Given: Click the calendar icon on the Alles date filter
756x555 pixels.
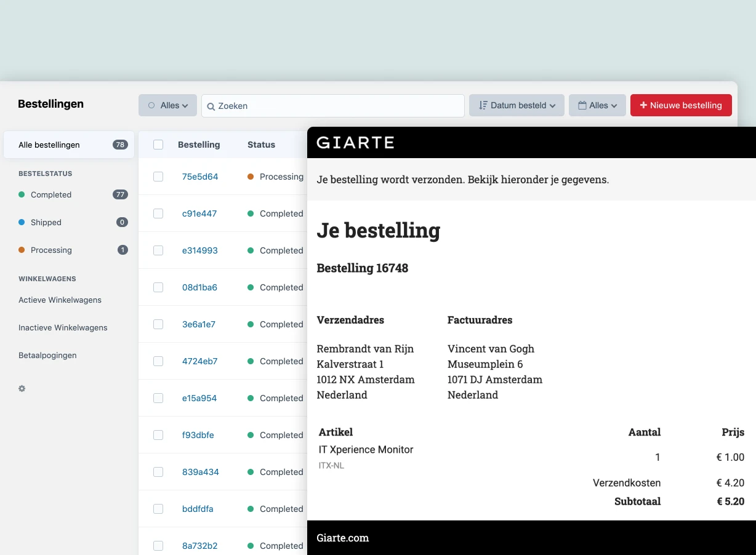Looking at the screenshot, I should click(582, 105).
